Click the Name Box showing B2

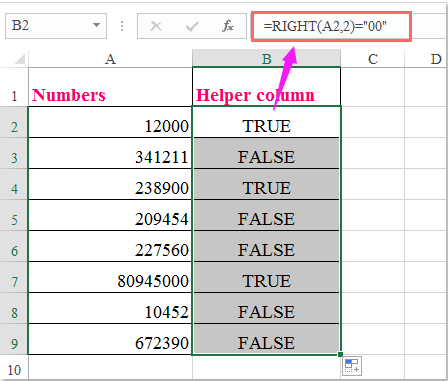56,26
